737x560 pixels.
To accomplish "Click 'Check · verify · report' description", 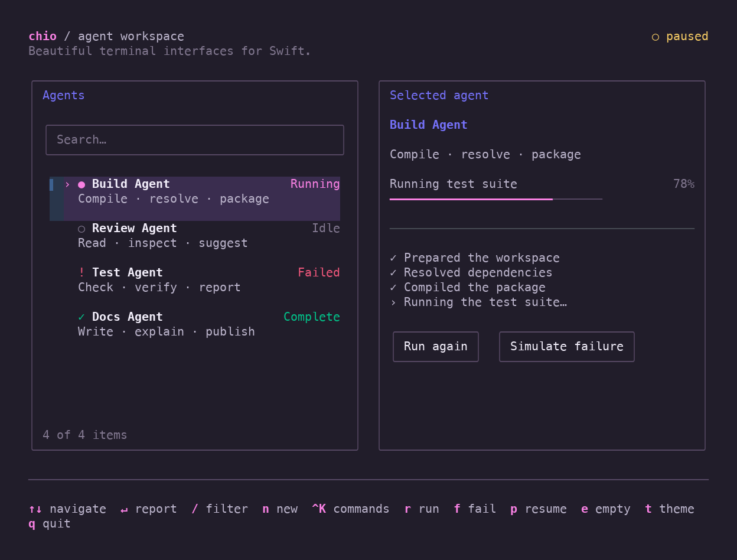I will pos(159,288).
